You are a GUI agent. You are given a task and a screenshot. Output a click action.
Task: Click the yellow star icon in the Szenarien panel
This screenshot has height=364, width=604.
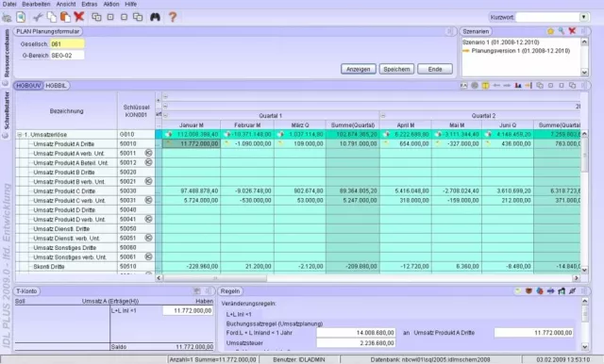tap(550, 31)
